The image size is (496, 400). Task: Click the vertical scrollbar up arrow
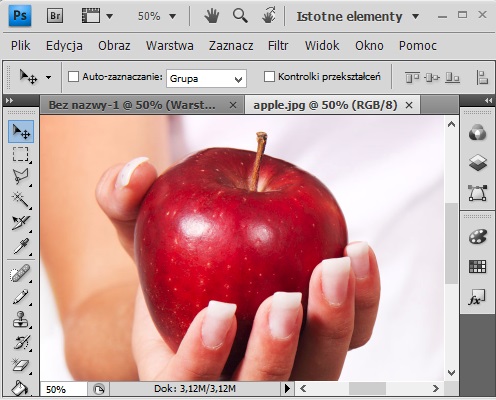pos(451,125)
